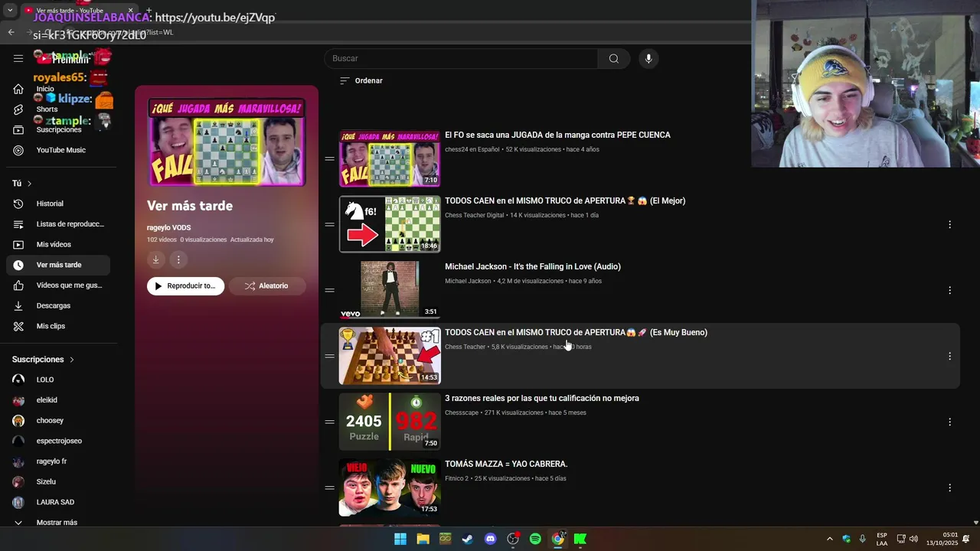Open eleikid channel subscription
This screenshot has width=980, height=551.
click(x=57, y=400)
